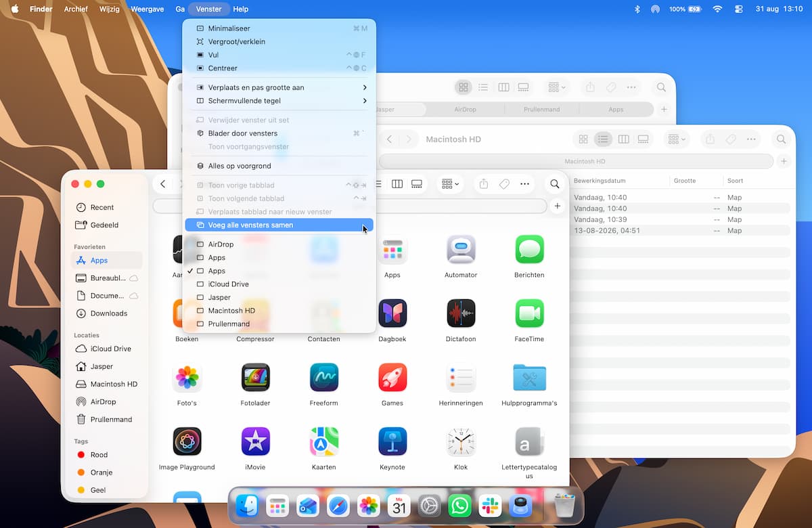Switch to gallery view in Macintosh HD window
This screenshot has width=812, height=528.
pyautogui.click(x=644, y=139)
